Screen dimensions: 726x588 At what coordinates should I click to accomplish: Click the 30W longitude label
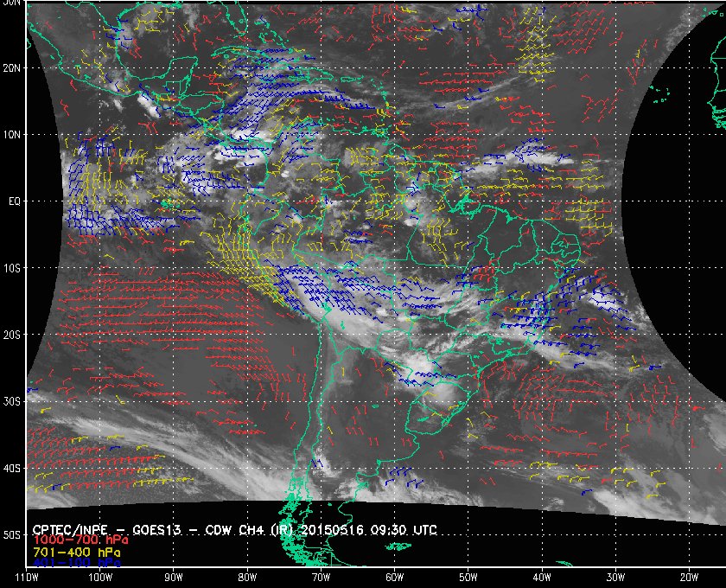pyautogui.click(x=615, y=578)
